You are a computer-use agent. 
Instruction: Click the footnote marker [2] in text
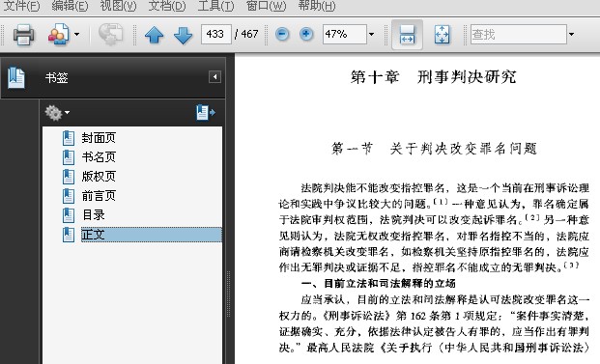coord(532,217)
